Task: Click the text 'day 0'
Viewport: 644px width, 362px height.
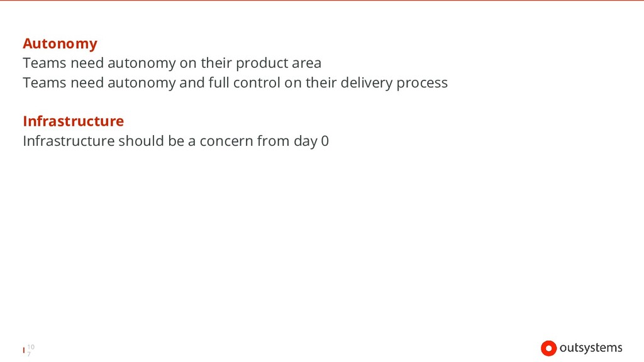Action: click(x=311, y=141)
